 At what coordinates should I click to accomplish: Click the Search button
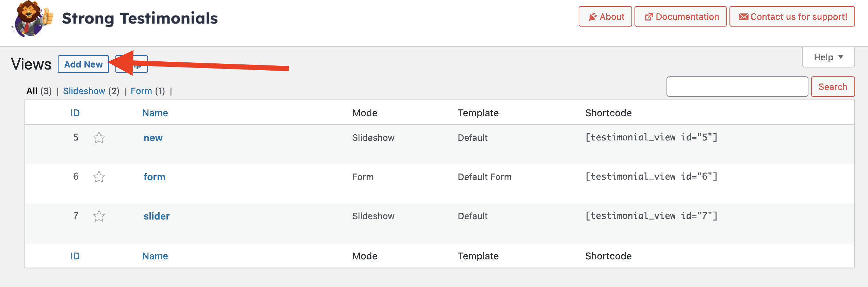click(x=833, y=87)
